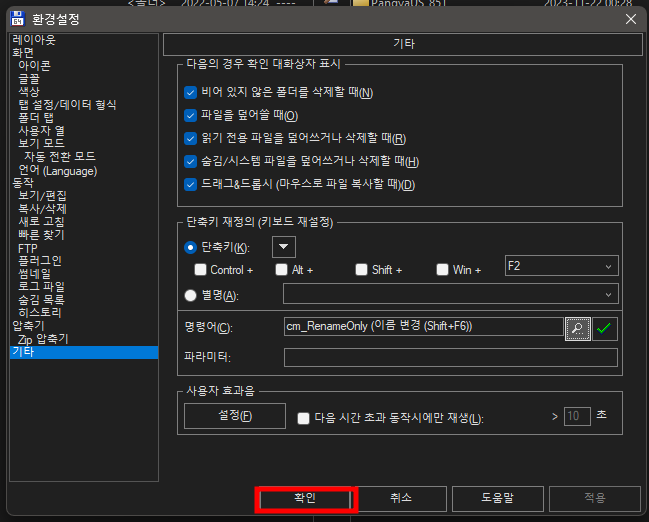Enable the Control + modifier checkbox
The image size is (649, 522).
coord(201,270)
